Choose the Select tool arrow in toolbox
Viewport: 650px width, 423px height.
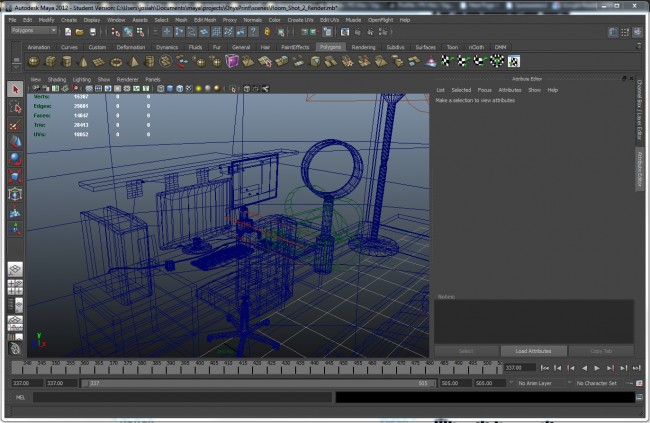point(15,90)
